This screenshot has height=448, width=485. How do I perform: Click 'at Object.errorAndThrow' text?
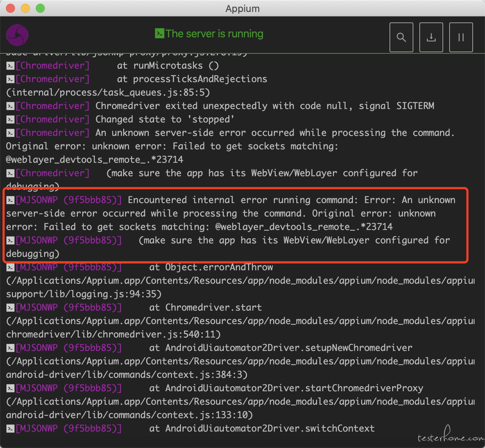click(x=211, y=267)
